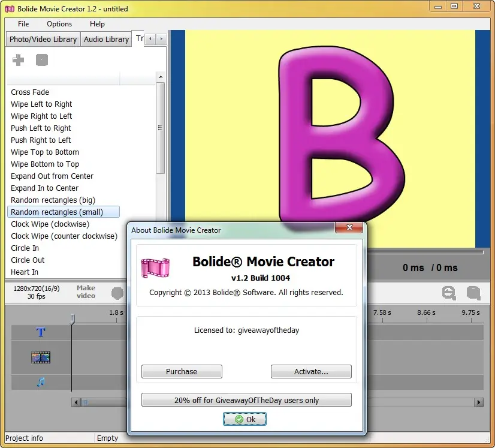Click the timeline scroll right arrow
This screenshot has height=448, width=495.
[x=479, y=402]
